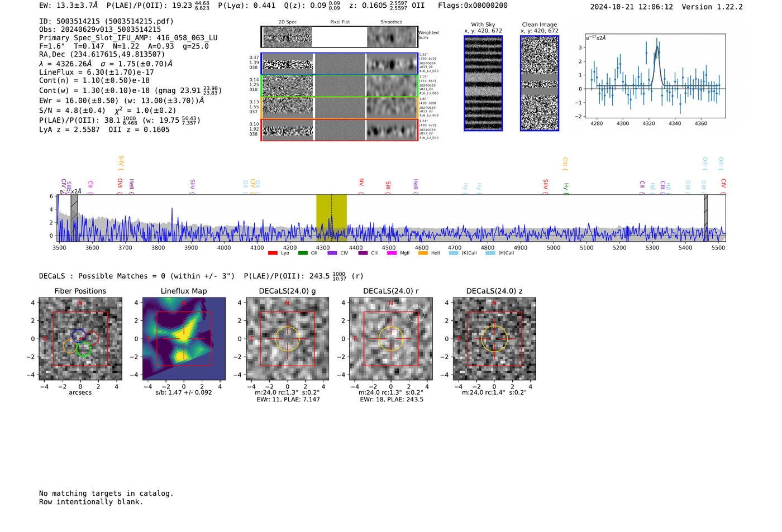Select the RA,Dec coordinates text
Viewport: 782px width, 532px height.
[102, 54]
